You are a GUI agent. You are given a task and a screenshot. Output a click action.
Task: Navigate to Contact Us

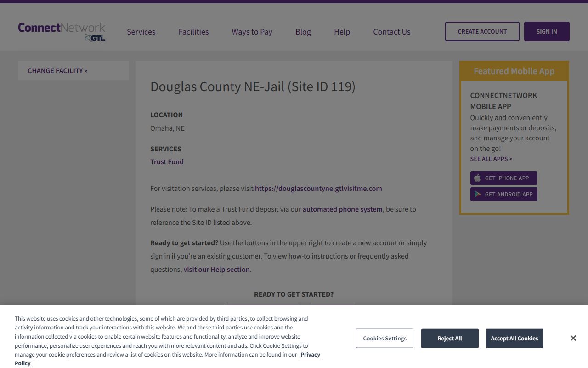(392, 32)
